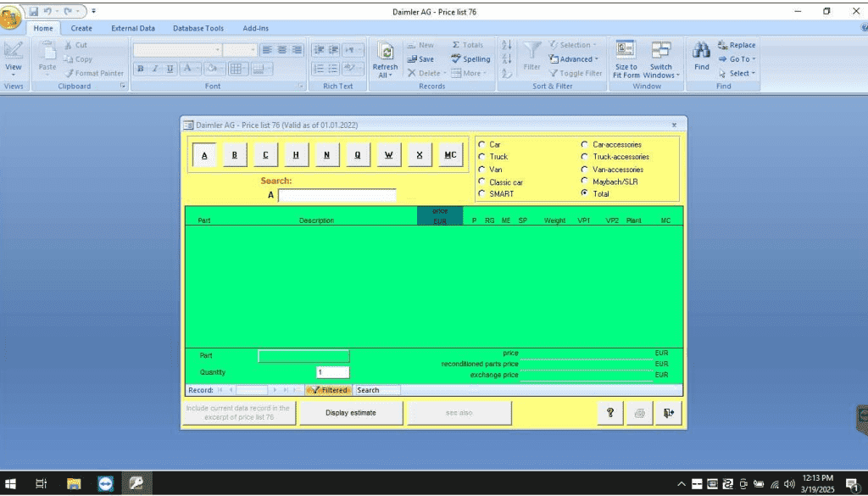Click the MC prefix button

[x=450, y=155]
